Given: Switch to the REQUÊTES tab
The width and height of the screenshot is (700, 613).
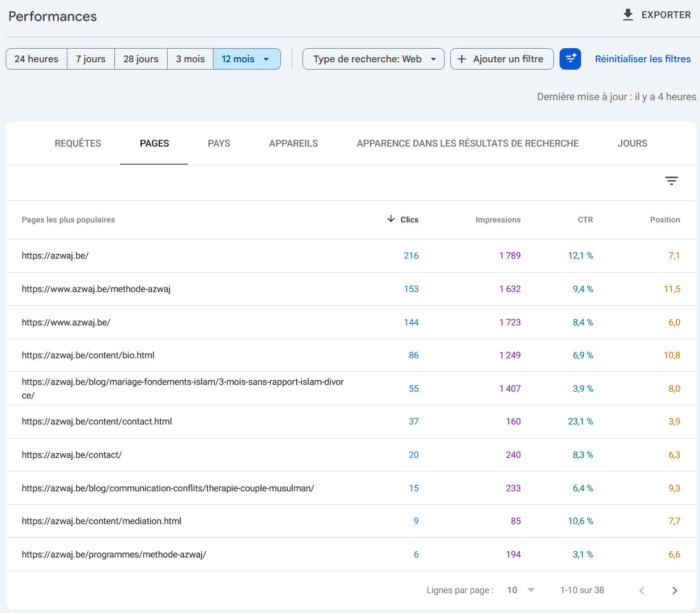Looking at the screenshot, I should pos(78,143).
